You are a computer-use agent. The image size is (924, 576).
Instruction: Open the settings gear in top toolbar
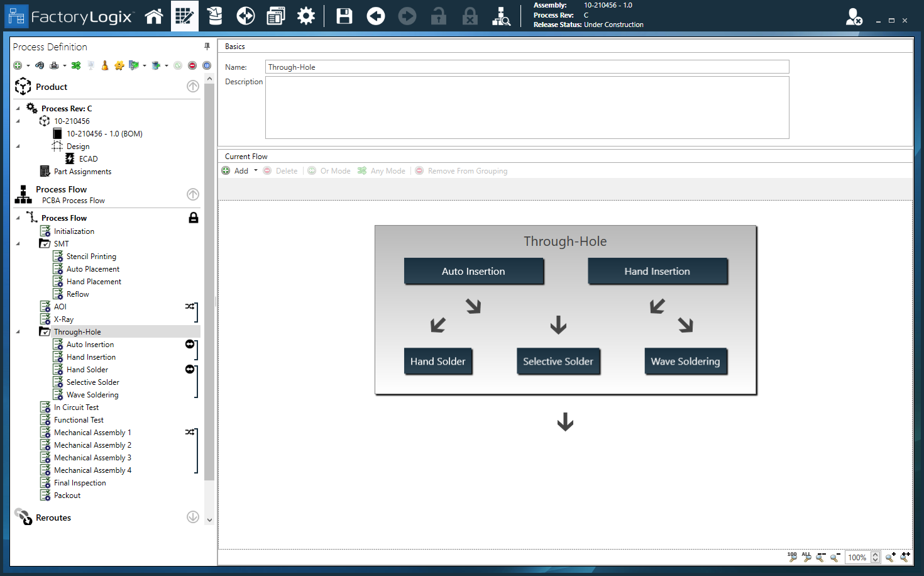[x=306, y=16]
